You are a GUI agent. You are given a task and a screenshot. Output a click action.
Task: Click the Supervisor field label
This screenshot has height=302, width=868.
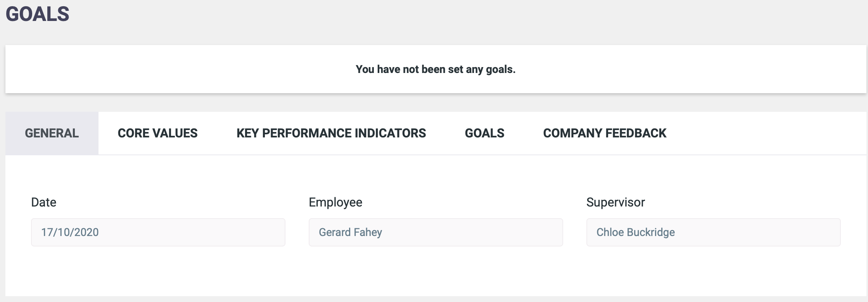616,202
